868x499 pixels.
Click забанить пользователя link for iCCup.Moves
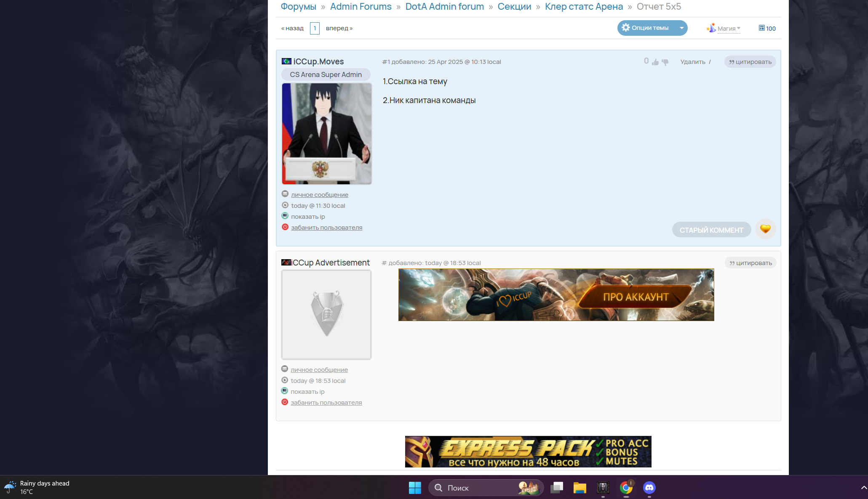(x=326, y=228)
